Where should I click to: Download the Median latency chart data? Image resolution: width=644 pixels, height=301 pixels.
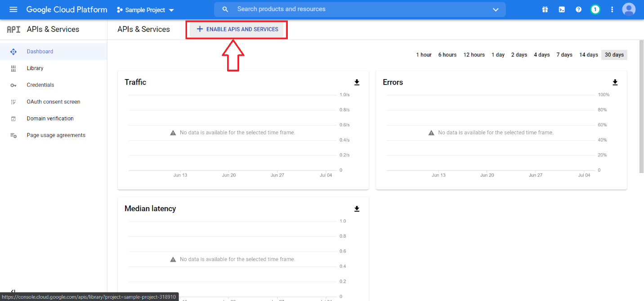click(x=357, y=209)
